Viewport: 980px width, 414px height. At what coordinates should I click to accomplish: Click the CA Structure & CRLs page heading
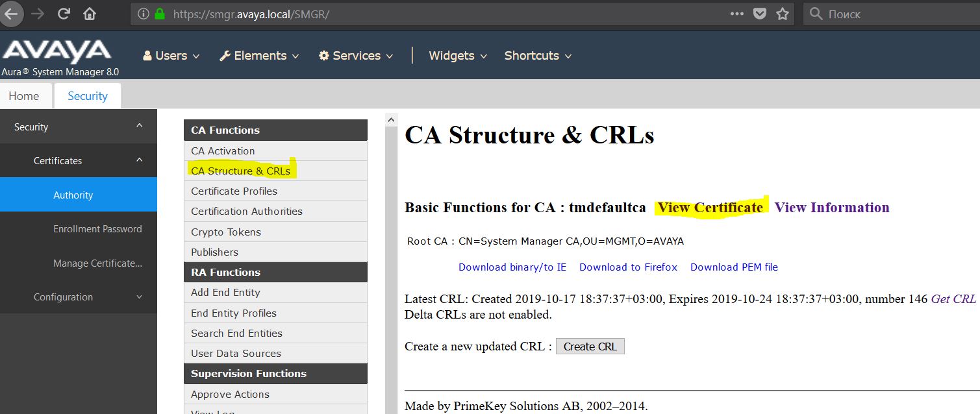pyautogui.click(x=529, y=135)
